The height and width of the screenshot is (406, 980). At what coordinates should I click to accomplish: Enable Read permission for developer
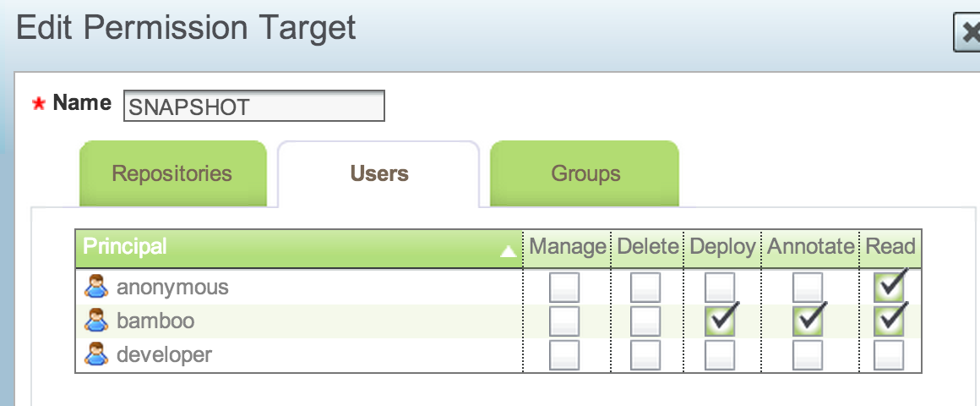click(x=889, y=355)
